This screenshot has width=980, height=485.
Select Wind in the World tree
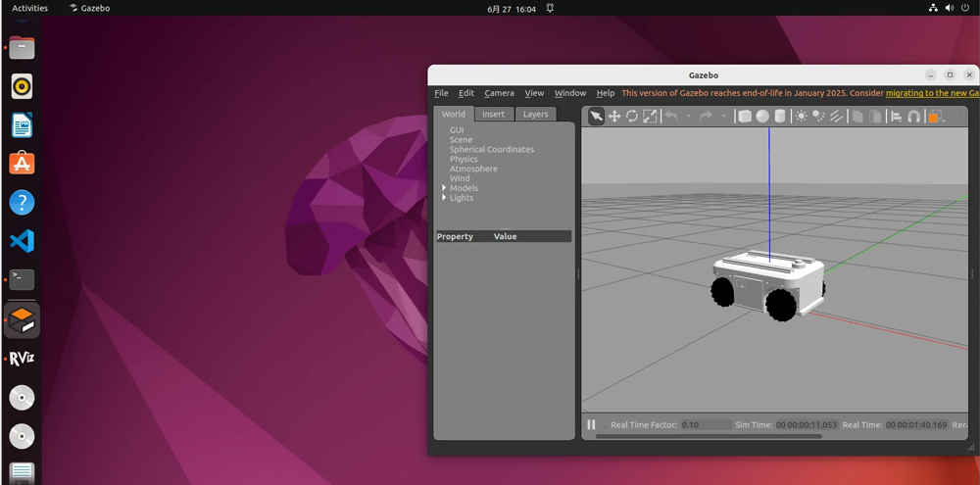pos(460,178)
